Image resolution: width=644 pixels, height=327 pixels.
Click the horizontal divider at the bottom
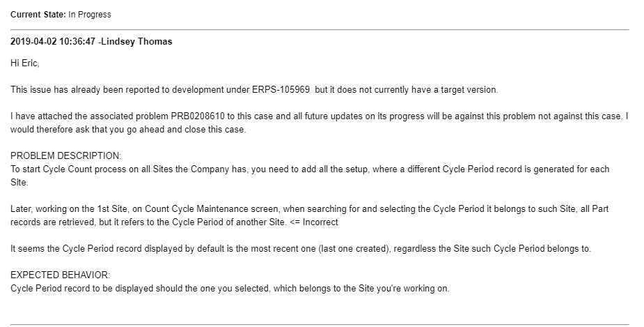[x=320, y=324]
